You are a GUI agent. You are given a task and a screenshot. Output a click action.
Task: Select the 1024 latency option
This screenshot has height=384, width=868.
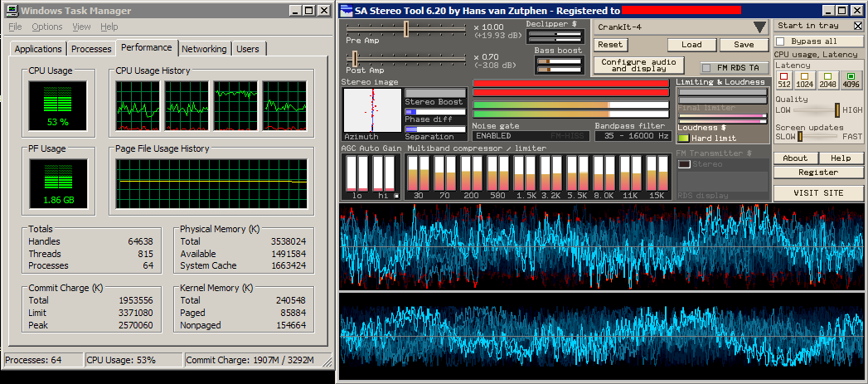(804, 80)
